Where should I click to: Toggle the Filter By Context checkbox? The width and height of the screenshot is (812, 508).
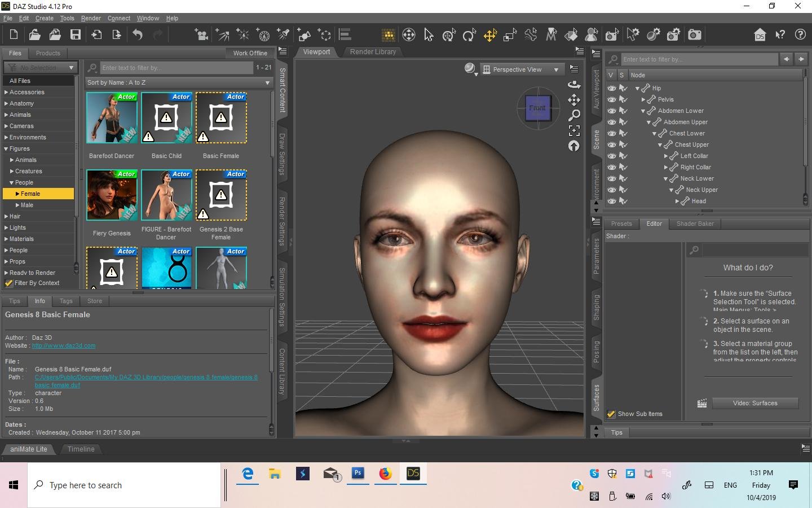pos(9,283)
